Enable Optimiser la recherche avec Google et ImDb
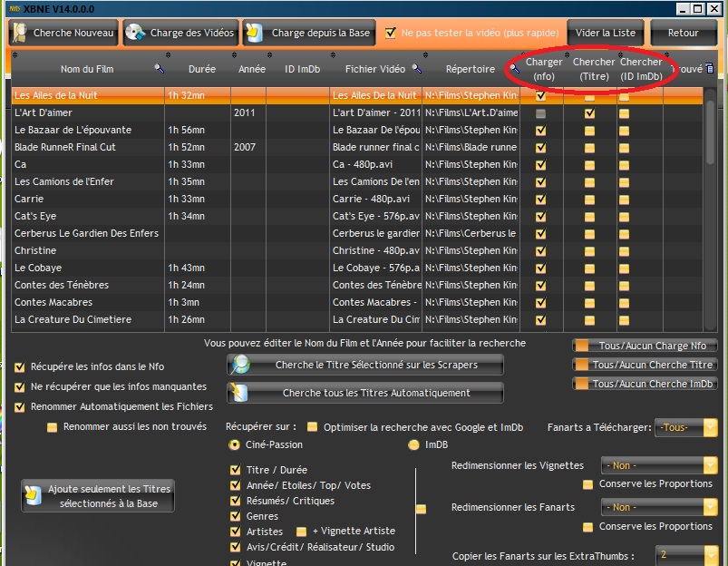Viewport: 728px width, 566px height. (x=312, y=426)
